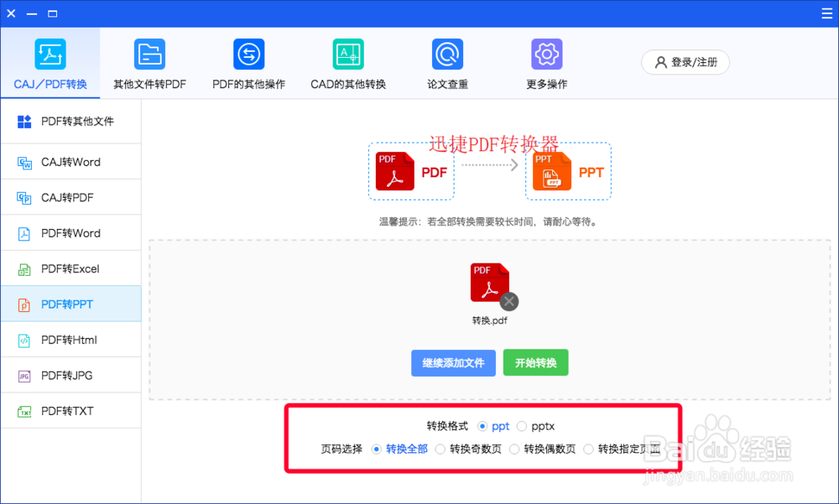Screen dimensions: 839x504
Task: Click the PDF转Word sidebar icon
Action: [x=24, y=234]
